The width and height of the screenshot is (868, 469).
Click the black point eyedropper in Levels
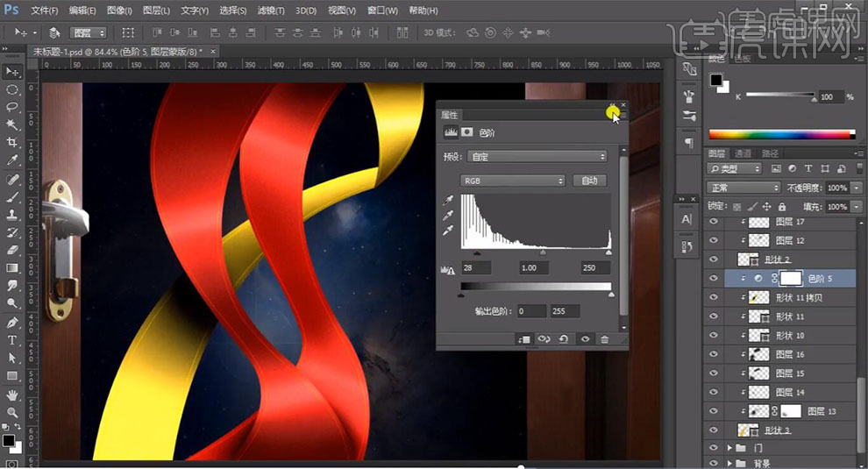point(449,202)
